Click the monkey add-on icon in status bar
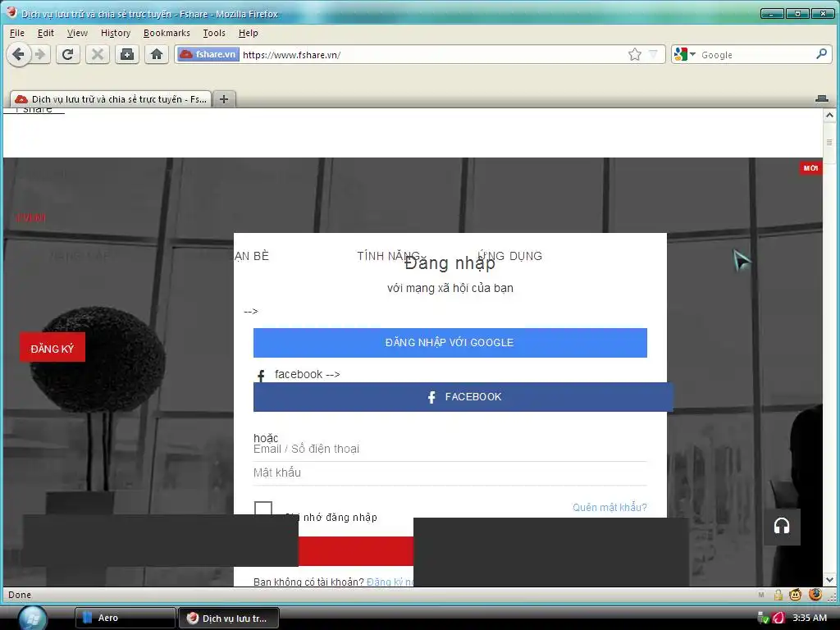 pos(796,595)
